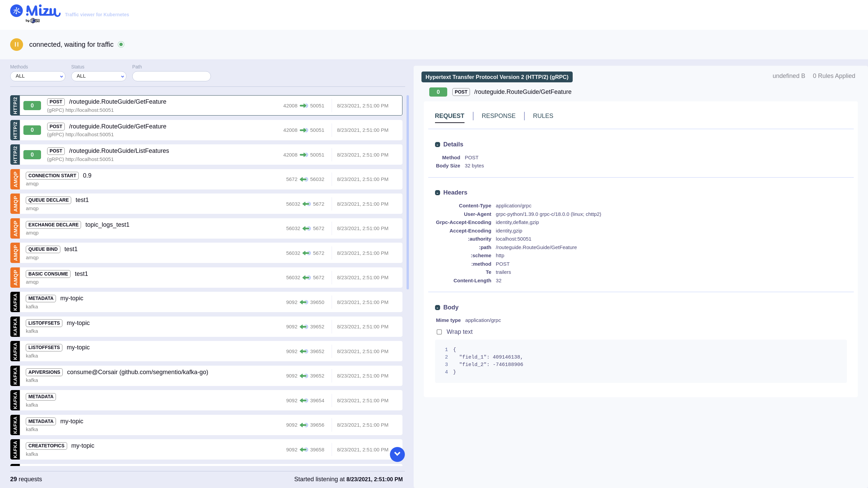Click the scroll-to-bottom chevron button
Viewport: 868px width, 488px height.
(397, 454)
